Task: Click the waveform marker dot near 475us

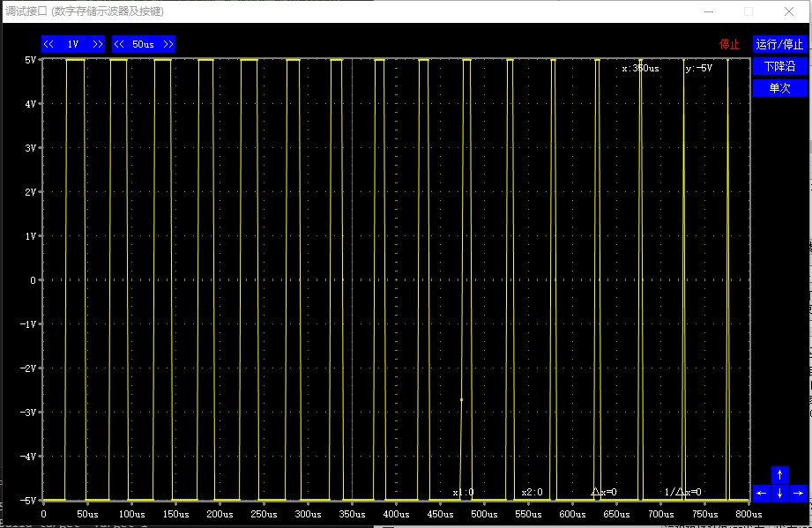Action: coord(461,399)
